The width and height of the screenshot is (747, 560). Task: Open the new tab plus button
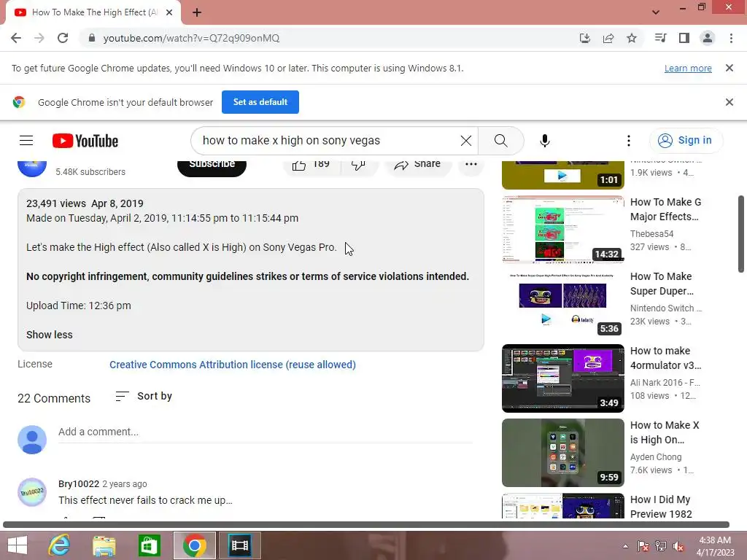click(197, 13)
